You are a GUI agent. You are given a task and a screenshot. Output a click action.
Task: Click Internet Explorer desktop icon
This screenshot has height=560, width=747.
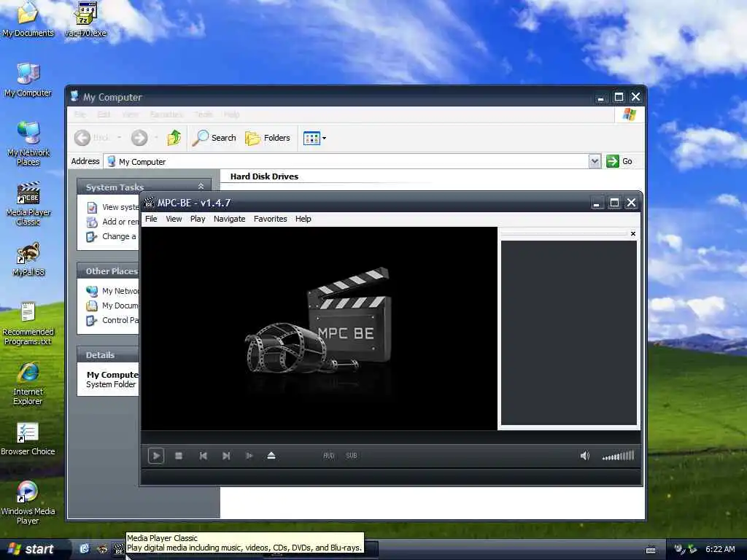28,384
